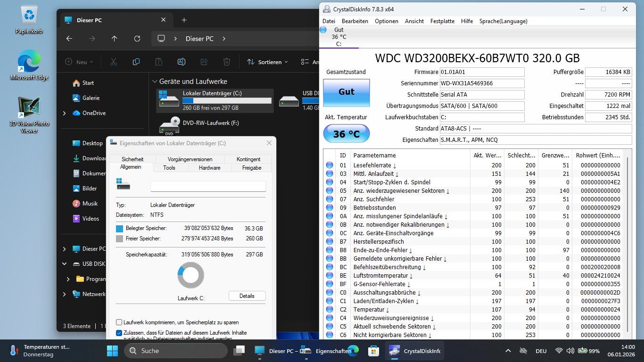Collapse the USB DISK tree node

click(65, 264)
